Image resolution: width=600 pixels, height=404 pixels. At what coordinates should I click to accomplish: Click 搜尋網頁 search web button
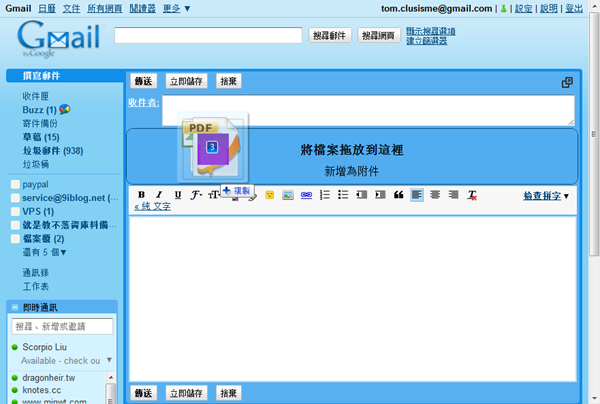[378, 36]
